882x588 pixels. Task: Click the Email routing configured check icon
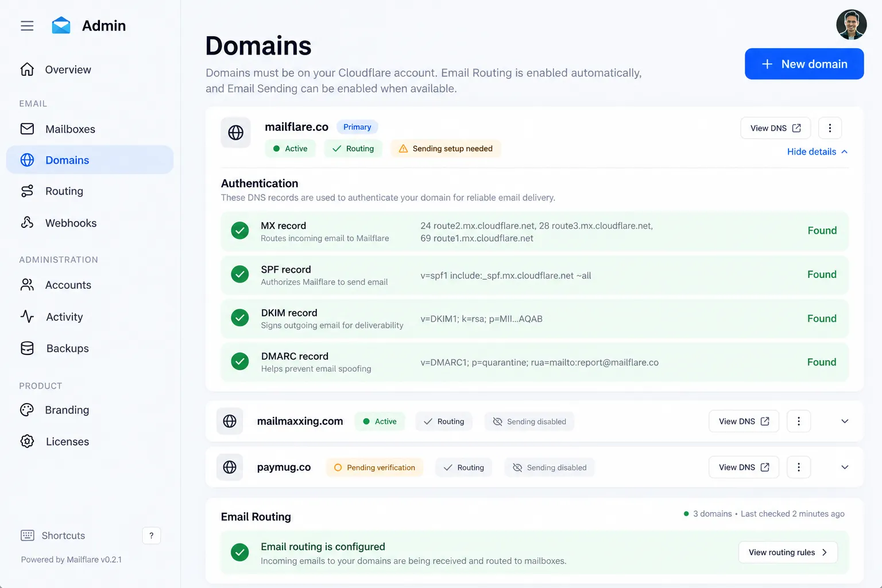[240, 552]
